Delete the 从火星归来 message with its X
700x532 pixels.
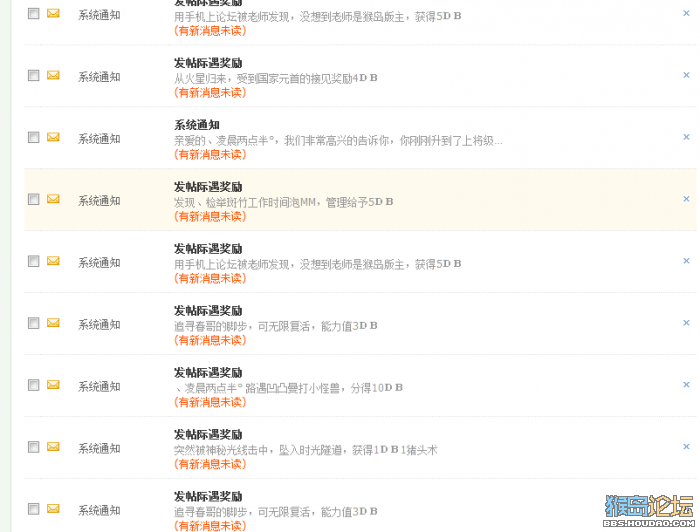pyautogui.click(x=686, y=75)
